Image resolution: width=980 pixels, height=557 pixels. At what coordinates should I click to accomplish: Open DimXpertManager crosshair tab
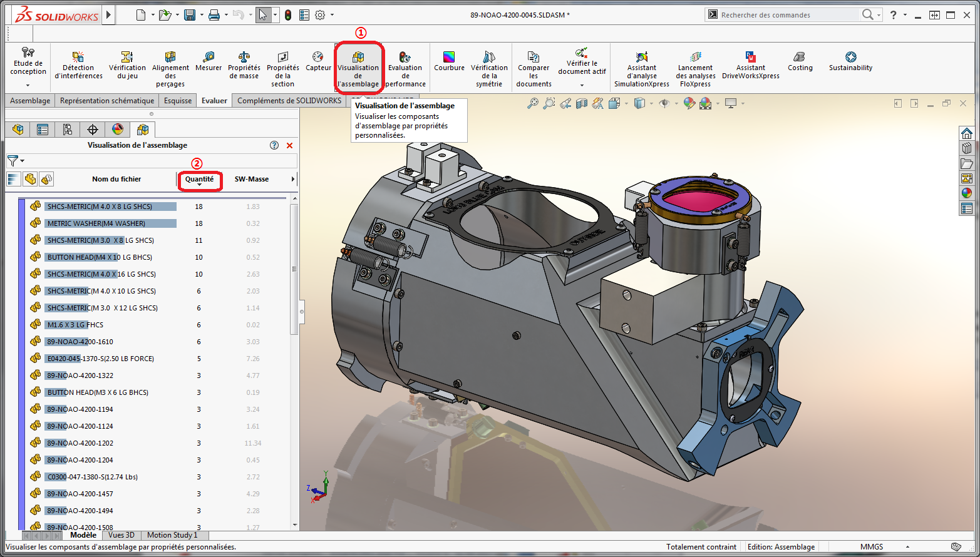[x=93, y=130]
